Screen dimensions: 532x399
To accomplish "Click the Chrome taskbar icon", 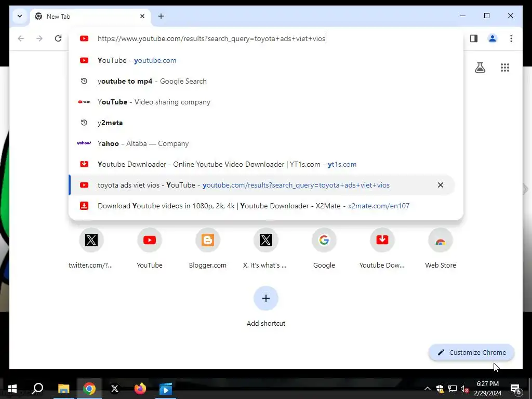I will point(89,389).
